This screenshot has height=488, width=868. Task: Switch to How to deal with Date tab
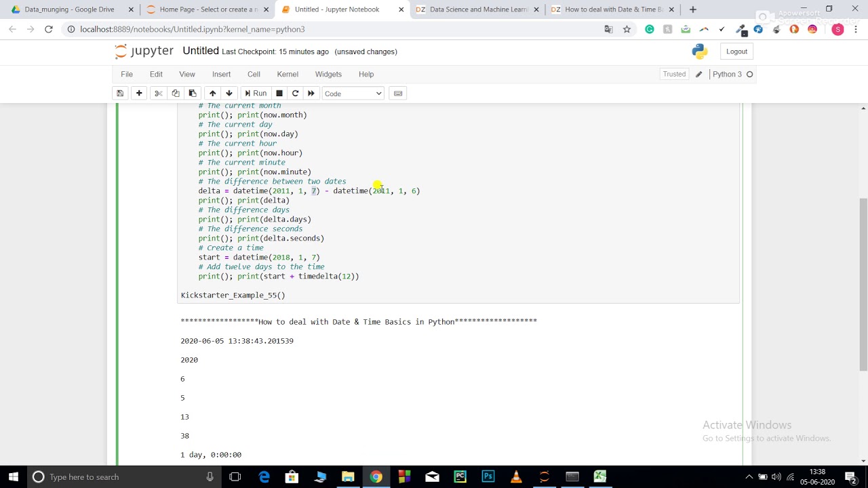pos(614,9)
